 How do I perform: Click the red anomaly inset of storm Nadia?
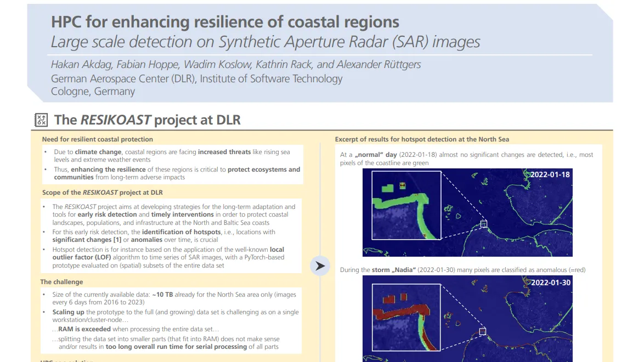(x=406, y=318)
